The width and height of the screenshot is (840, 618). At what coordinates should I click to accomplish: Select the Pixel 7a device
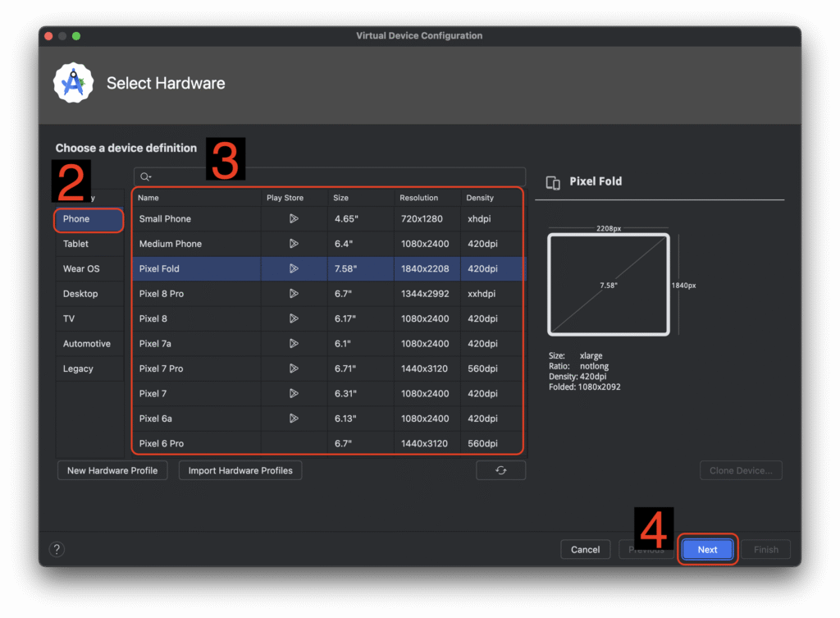155,344
